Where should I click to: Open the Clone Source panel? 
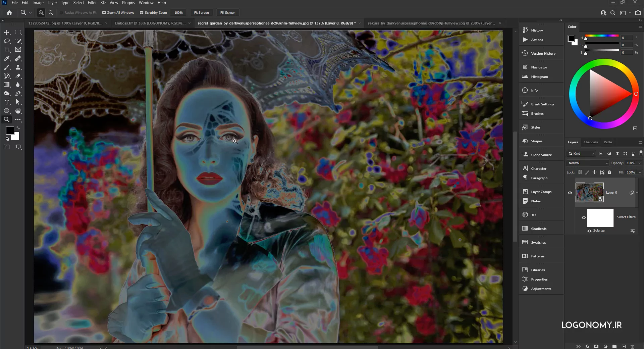(x=541, y=155)
